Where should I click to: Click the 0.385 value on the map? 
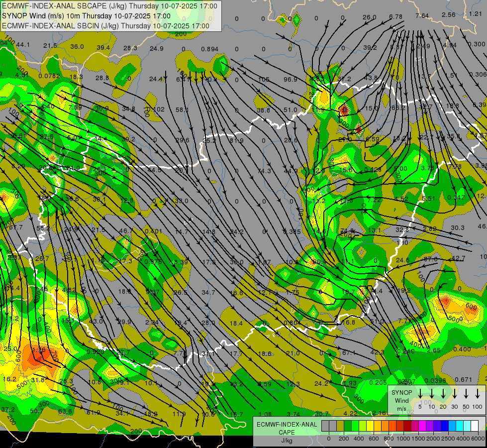[x=292, y=231]
